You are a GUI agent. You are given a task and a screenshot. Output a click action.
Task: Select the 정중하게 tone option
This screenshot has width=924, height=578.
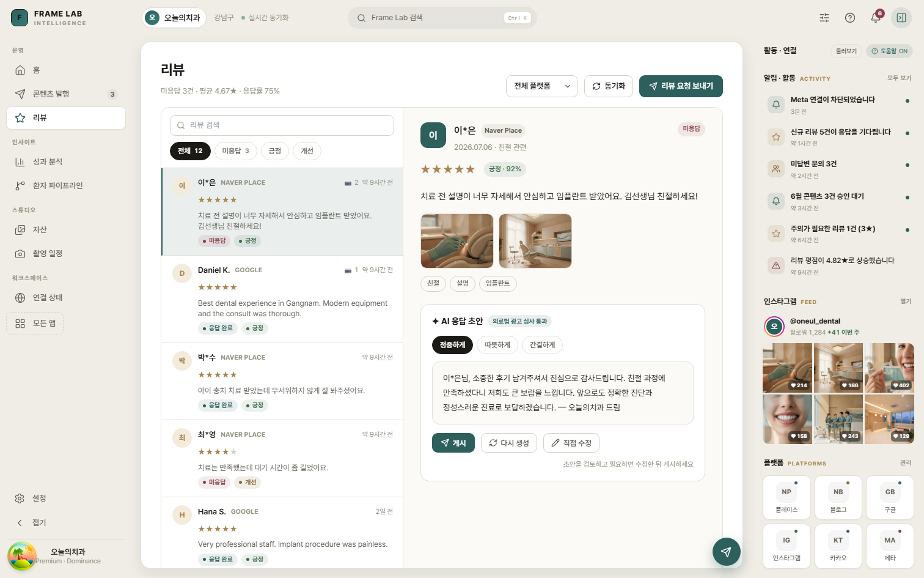452,345
